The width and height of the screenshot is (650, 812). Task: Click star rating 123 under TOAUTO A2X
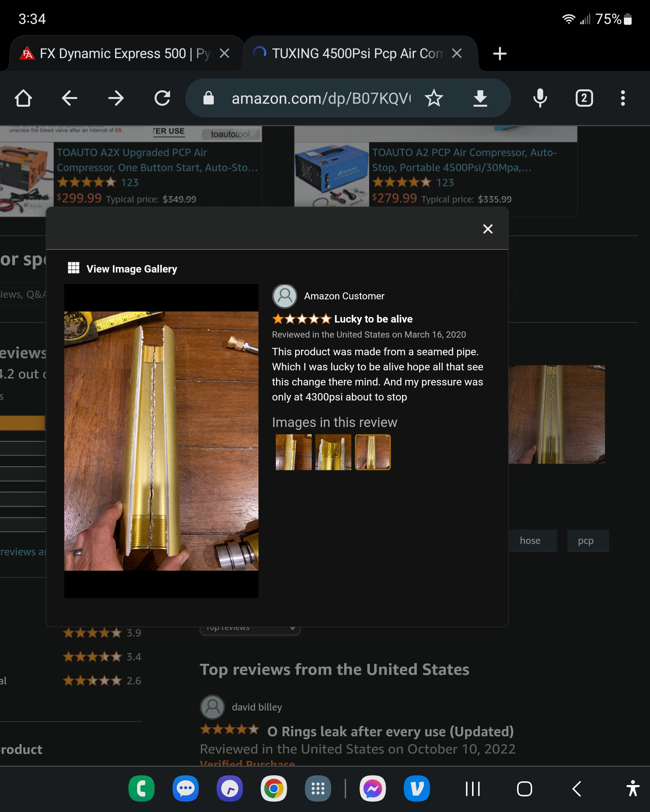click(97, 182)
